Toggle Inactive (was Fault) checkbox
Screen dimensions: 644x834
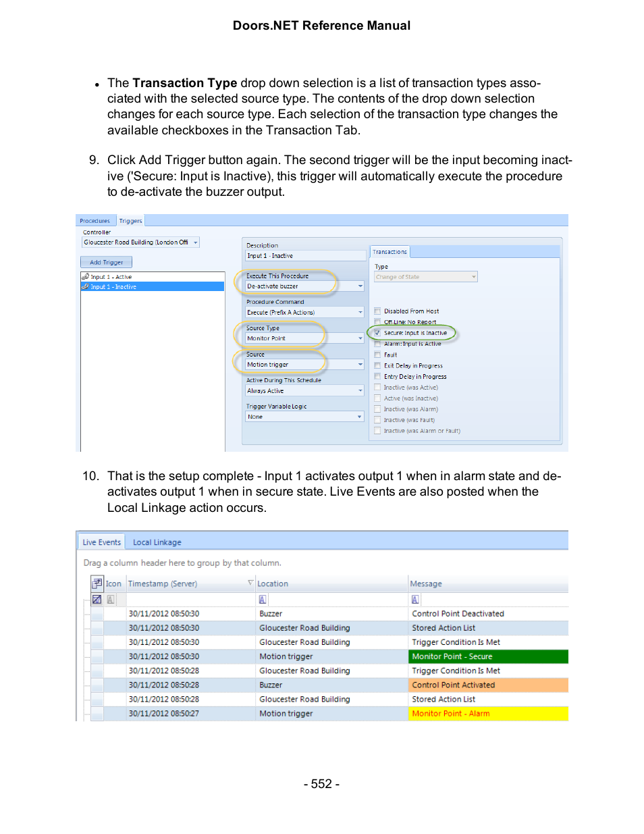coord(377,420)
